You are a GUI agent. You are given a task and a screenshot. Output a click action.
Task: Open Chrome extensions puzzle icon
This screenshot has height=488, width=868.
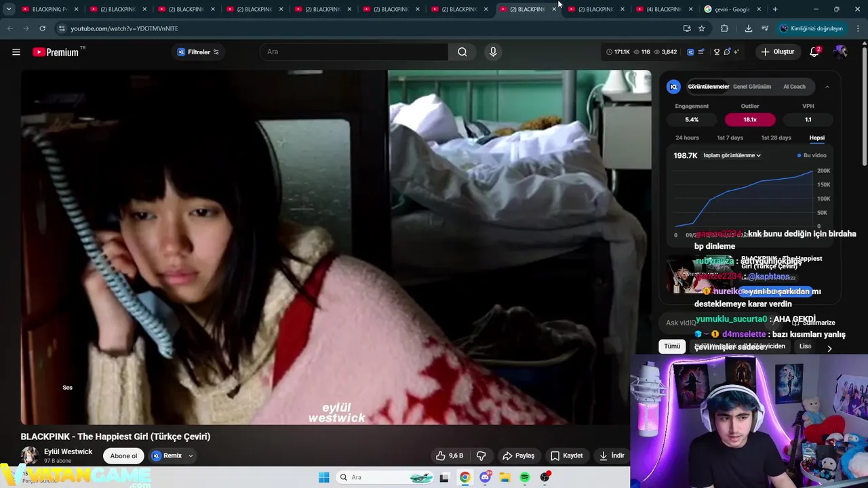coord(724,28)
